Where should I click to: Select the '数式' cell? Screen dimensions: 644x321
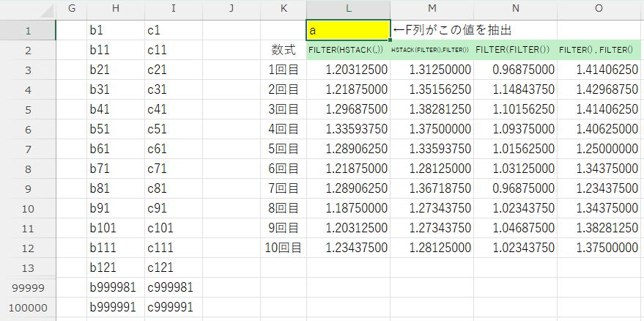pyautogui.click(x=284, y=50)
